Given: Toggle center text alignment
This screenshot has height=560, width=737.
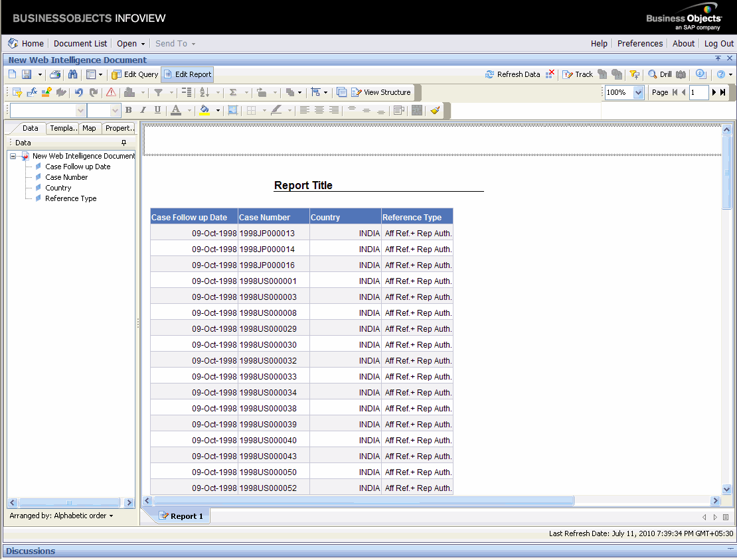Looking at the screenshot, I should (319, 110).
